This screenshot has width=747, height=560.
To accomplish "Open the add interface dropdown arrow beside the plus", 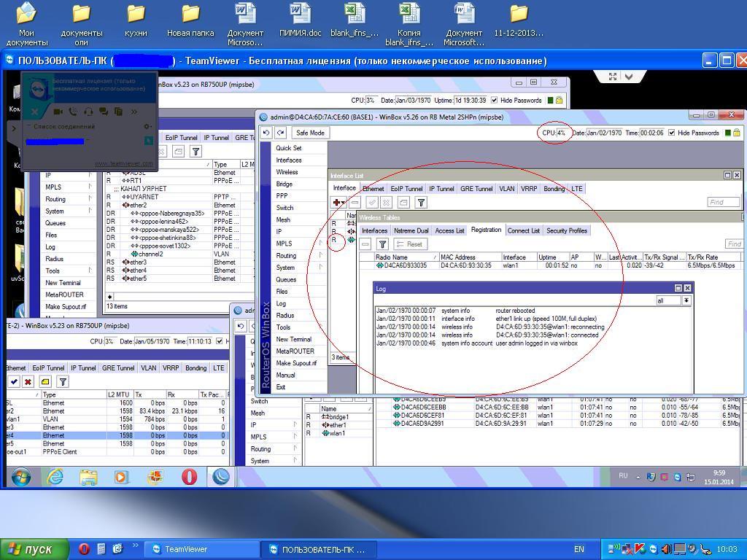I will pyautogui.click(x=343, y=203).
